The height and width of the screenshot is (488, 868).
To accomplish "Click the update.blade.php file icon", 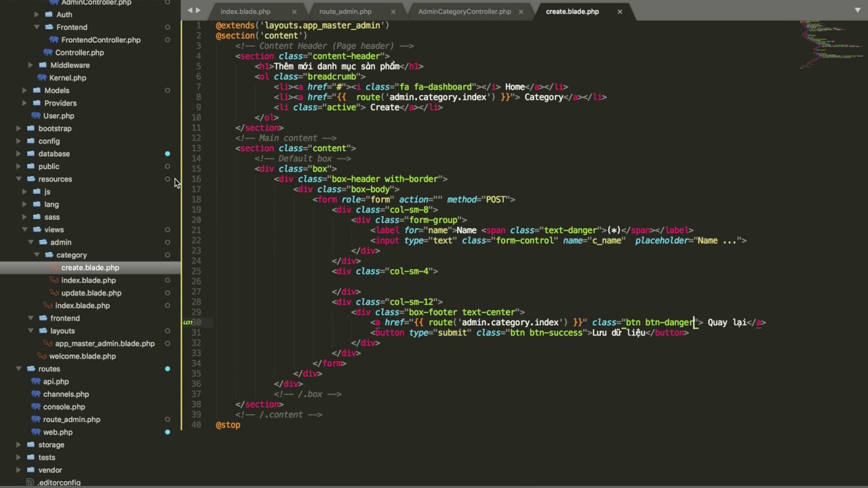I will [x=54, y=293].
